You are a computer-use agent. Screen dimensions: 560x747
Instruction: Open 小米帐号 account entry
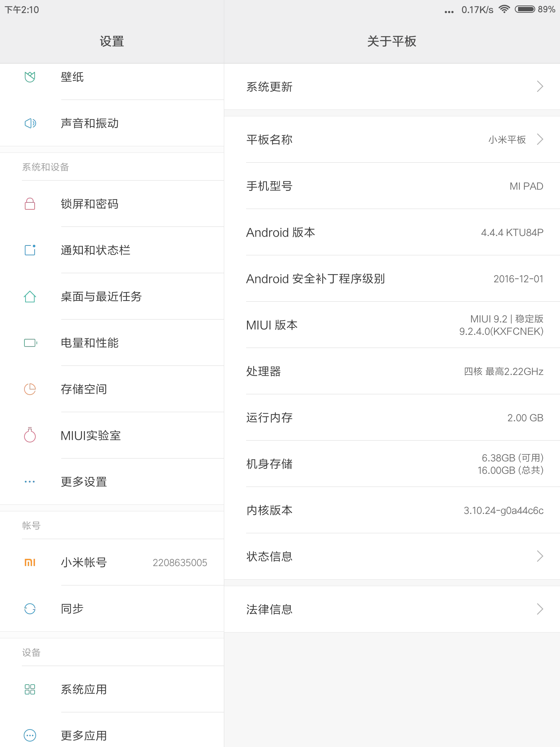[x=112, y=562]
